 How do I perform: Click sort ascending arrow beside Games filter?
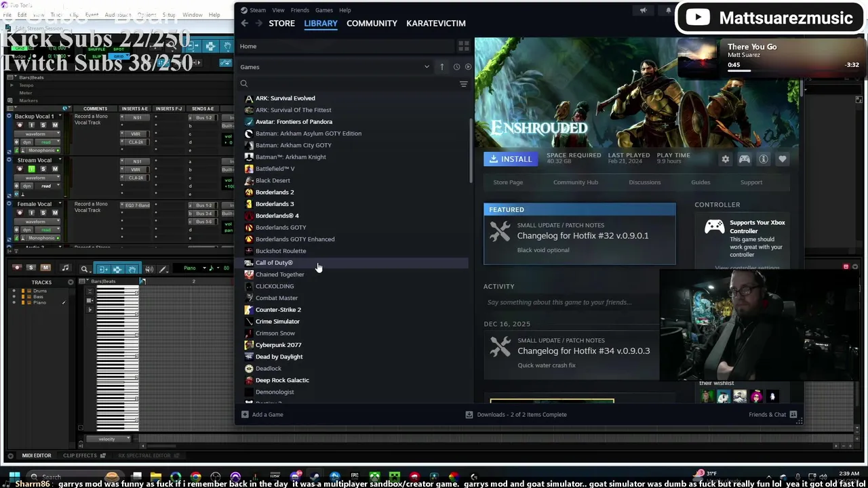(x=441, y=66)
